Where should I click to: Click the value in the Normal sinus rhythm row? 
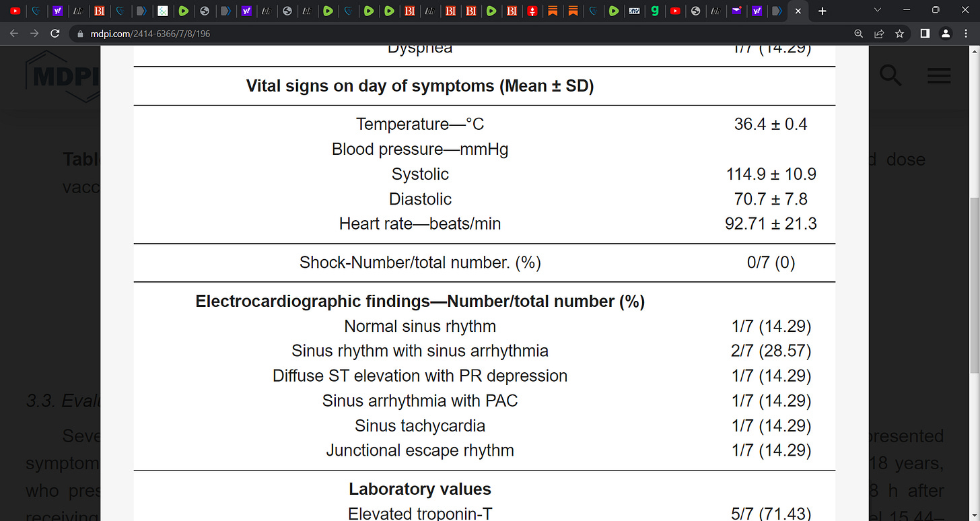coord(771,326)
